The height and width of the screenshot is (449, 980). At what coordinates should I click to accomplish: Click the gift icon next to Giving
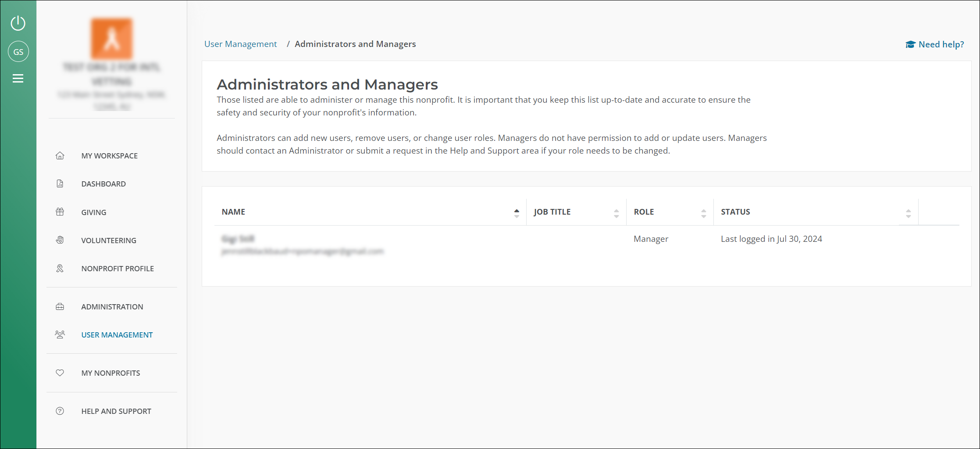(x=60, y=212)
